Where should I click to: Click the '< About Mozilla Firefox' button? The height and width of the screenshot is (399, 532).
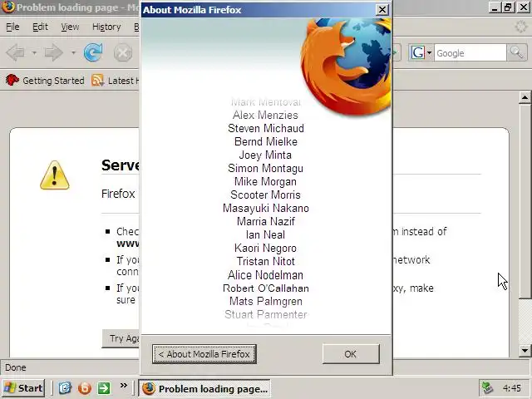tap(204, 354)
